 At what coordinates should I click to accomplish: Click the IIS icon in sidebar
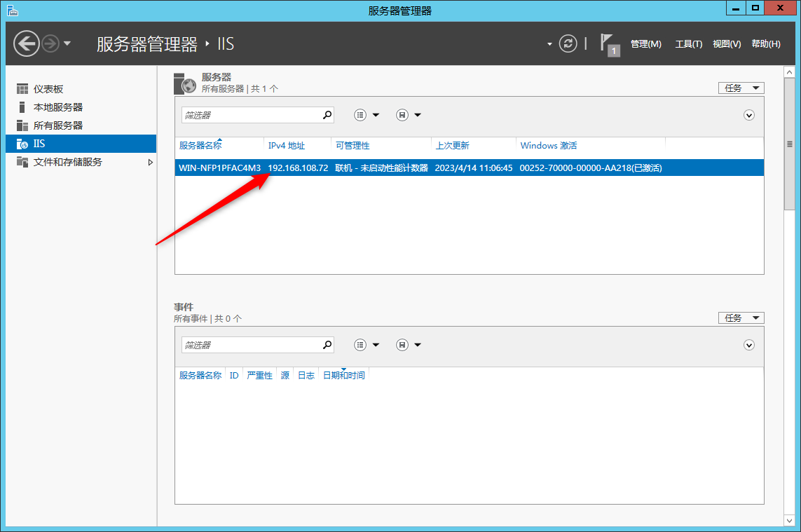point(22,144)
